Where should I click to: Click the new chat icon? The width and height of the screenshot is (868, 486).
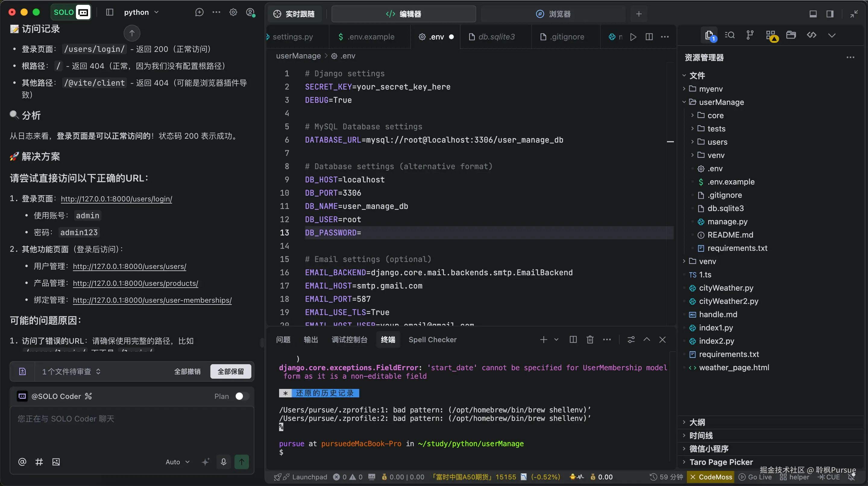tap(199, 12)
